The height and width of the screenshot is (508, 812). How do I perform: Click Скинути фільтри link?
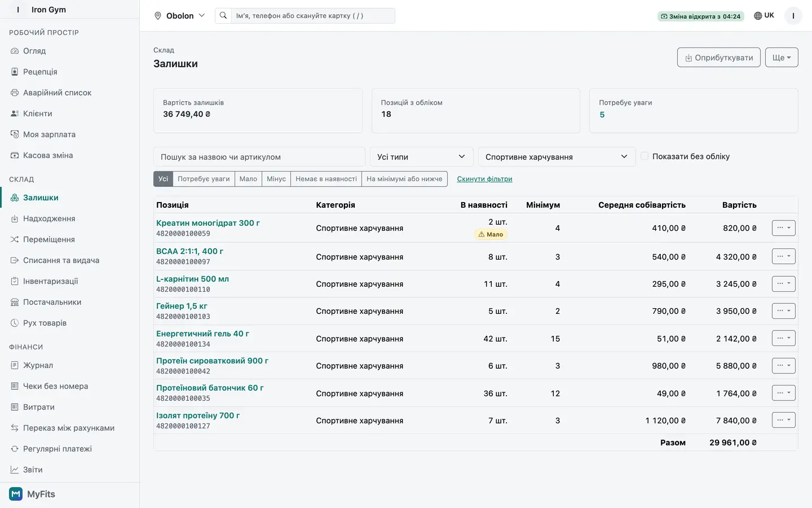pyautogui.click(x=484, y=179)
